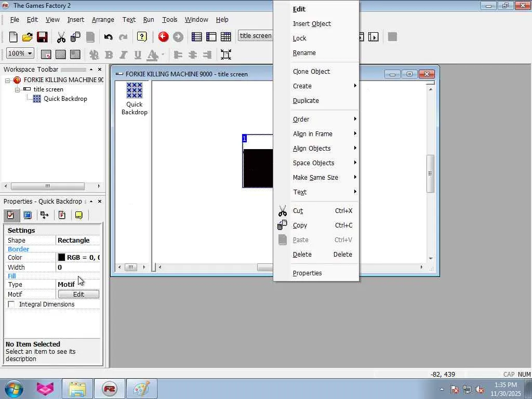
Task: Toggle Bold text formatting
Action: tap(109, 55)
